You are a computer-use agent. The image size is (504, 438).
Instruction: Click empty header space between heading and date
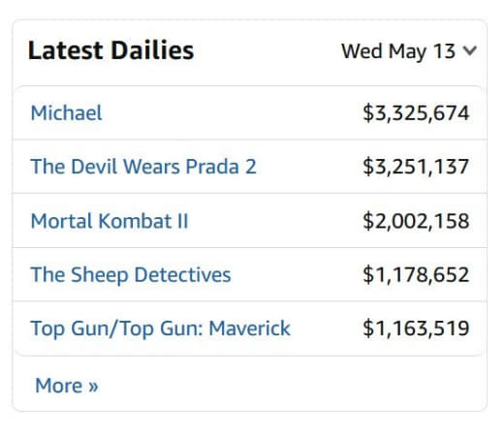click(x=268, y=51)
